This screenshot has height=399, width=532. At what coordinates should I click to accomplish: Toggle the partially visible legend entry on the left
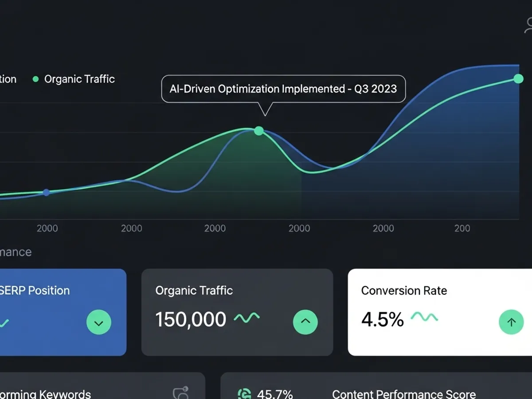click(8, 79)
